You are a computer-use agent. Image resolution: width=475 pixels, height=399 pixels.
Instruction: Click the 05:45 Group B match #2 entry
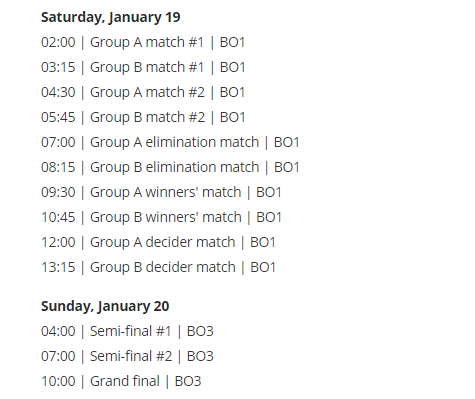point(143,117)
